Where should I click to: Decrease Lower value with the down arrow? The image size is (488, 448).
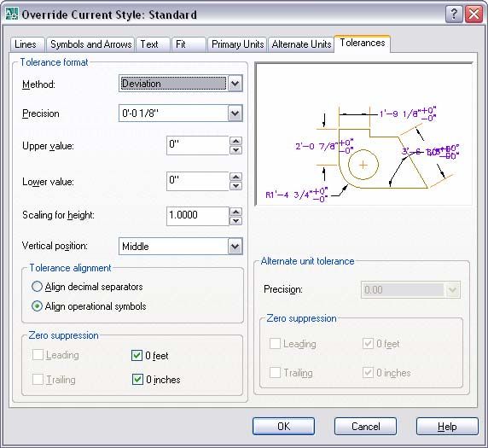(236, 186)
